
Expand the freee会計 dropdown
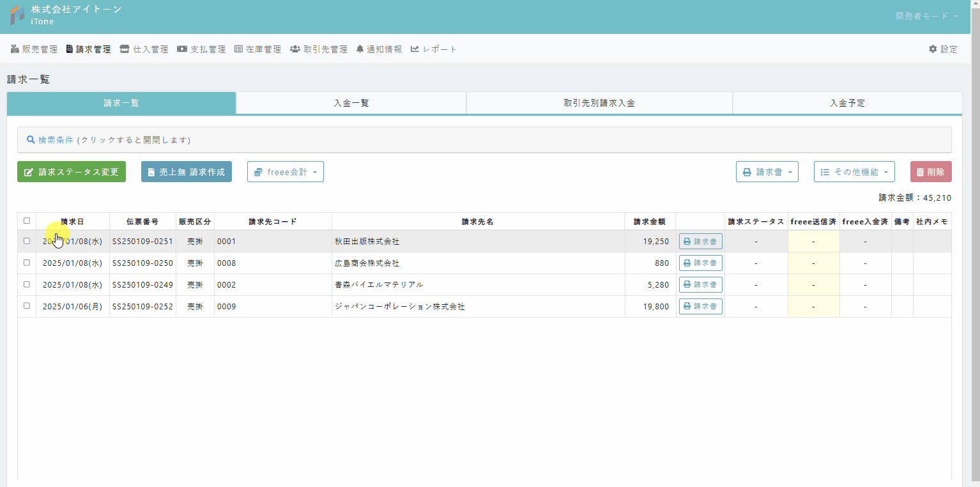(x=286, y=172)
